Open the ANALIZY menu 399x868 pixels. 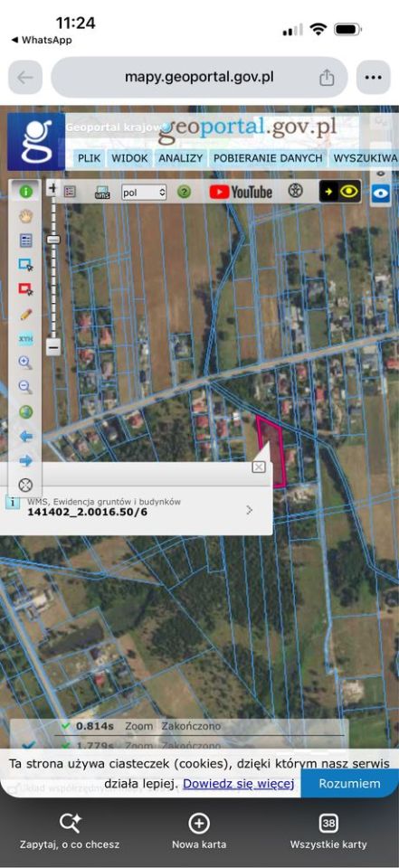click(181, 157)
